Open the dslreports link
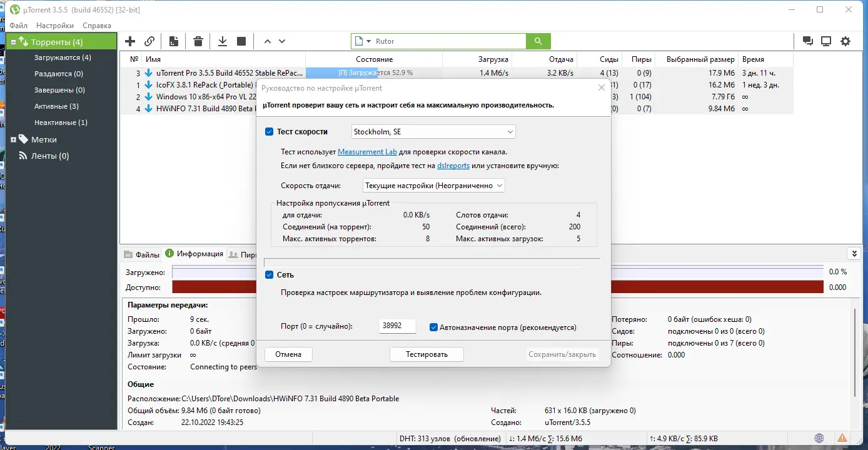Viewport: 868px width, 450px height. (453, 166)
